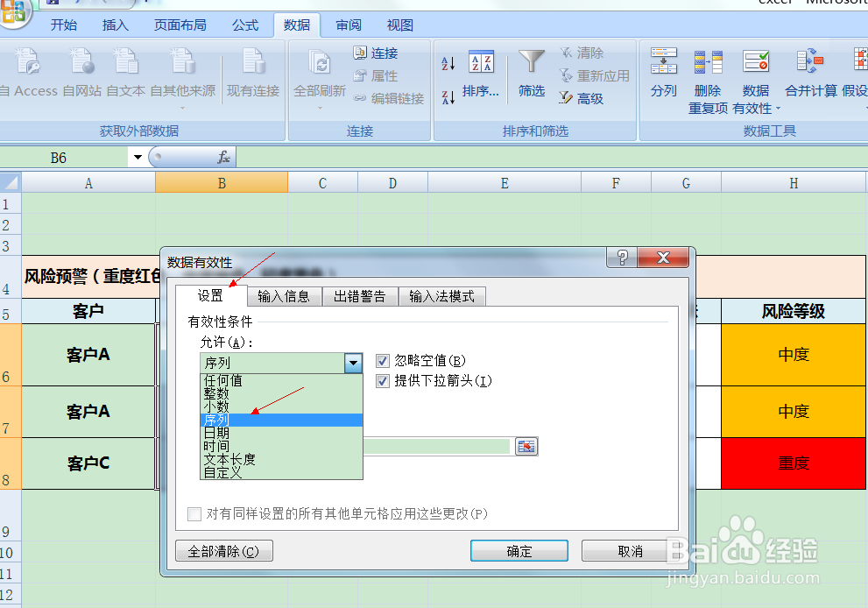
Task: Open Connections (连接) in ribbon
Action: (376, 53)
